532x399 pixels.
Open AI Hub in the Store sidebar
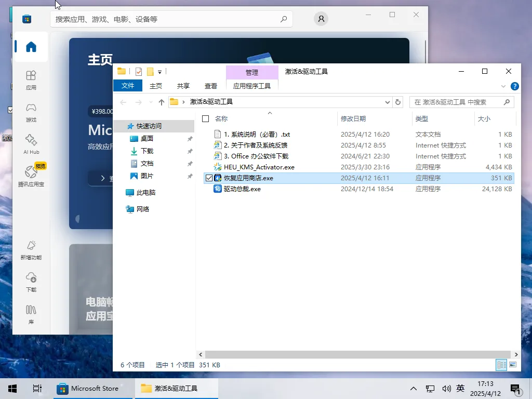pyautogui.click(x=31, y=144)
